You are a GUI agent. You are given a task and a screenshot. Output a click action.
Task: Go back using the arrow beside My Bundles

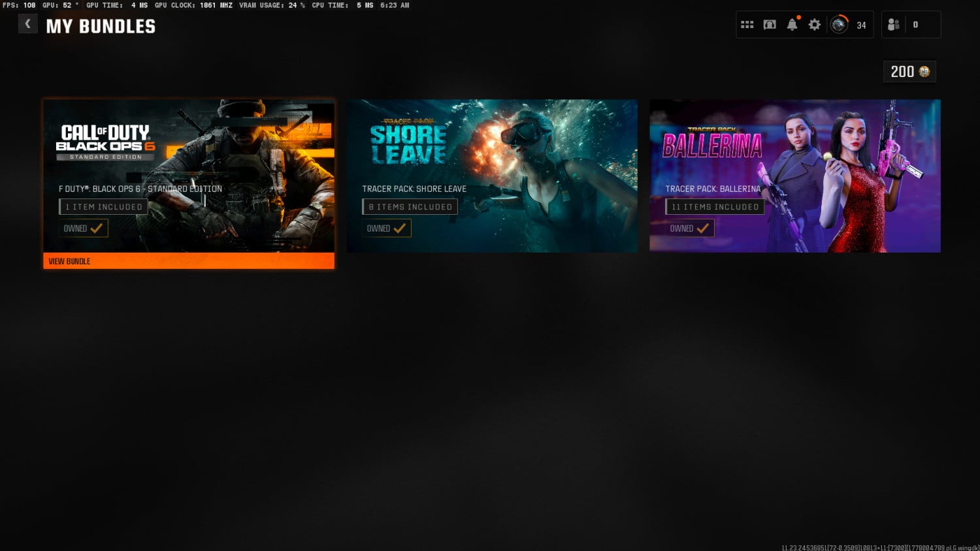click(27, 24)
